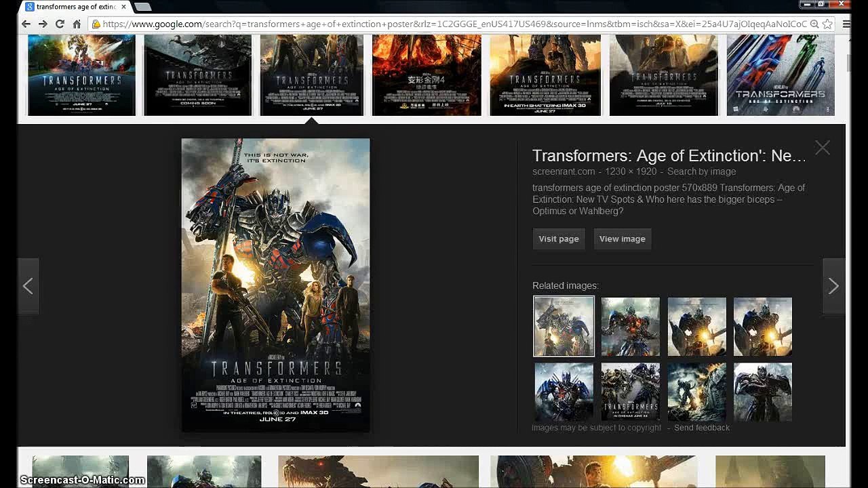
Task: Select the red and blue striped Transformers poster
Action: point(781,75)
